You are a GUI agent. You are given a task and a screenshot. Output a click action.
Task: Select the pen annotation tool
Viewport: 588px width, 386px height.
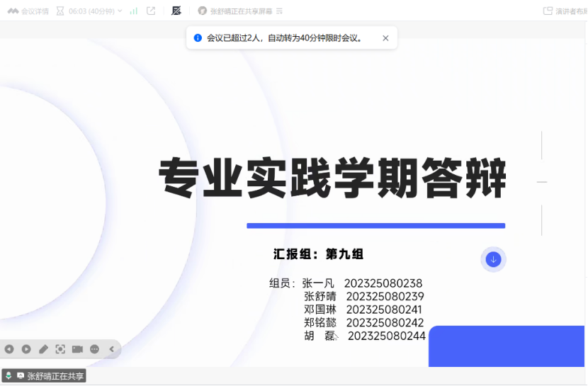[x=43, y=349]
